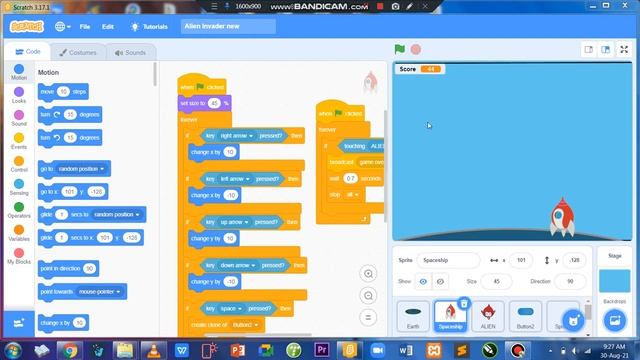Click the Choose a Sprite button
Viewport: 640px width, 360px height.
pos(573,321)
